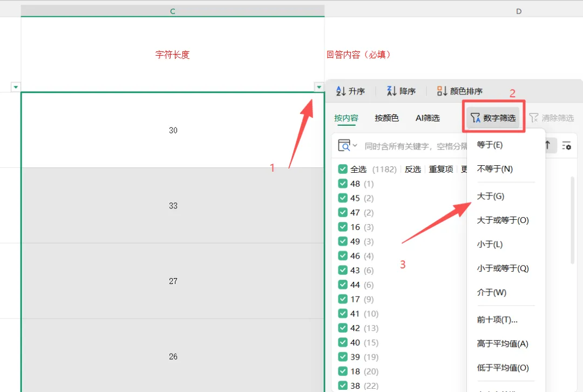Uncheck the value 17 checkbox

[343, 299]
